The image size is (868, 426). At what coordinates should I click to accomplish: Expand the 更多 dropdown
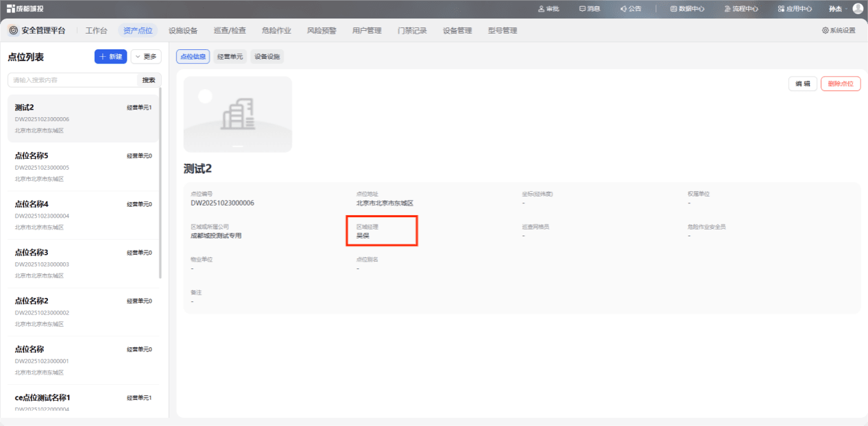(x=146, y=57)
